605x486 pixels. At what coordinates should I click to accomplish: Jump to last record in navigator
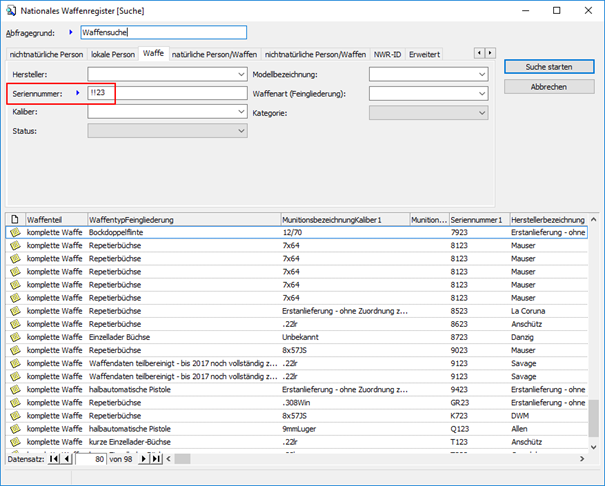click(156, 459)
